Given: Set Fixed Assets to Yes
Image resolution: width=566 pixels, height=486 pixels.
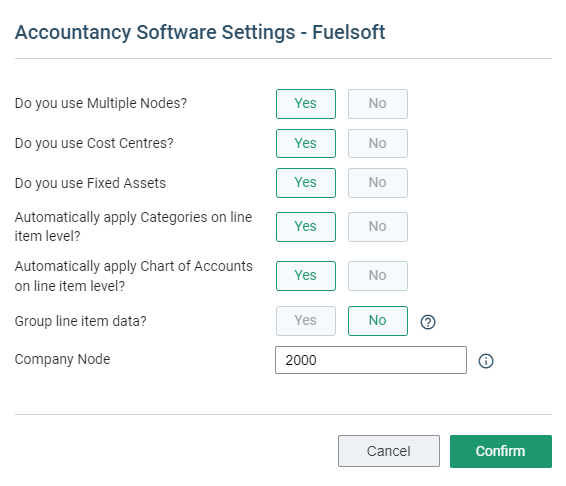Looking at the screenshot, I should pyautogui.click(x=306, y=183).
